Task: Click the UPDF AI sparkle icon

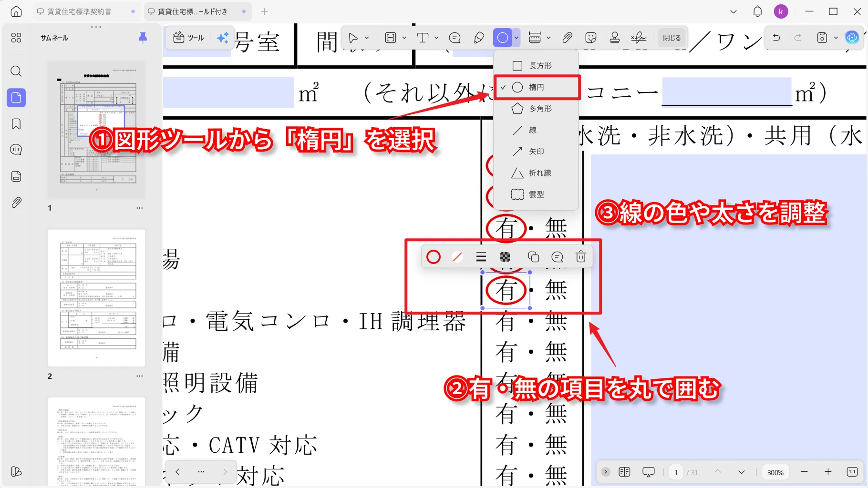Action: (x=222, y=38)
